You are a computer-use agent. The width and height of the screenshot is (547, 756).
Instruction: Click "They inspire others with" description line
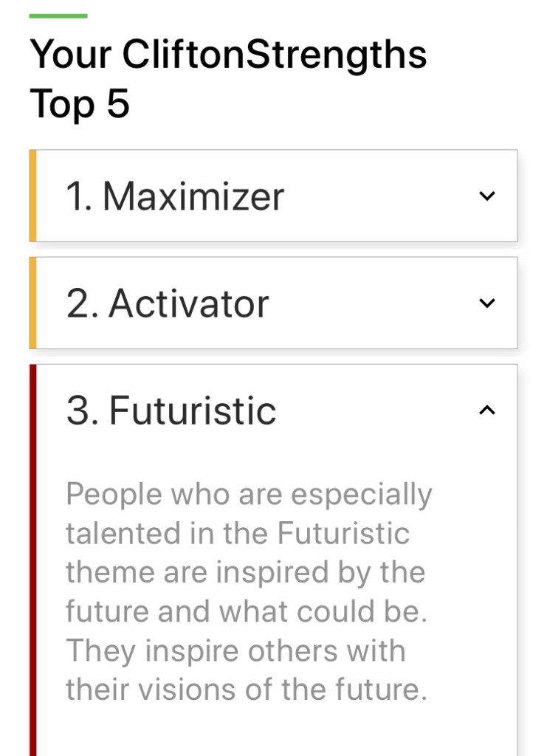(235, 651)
